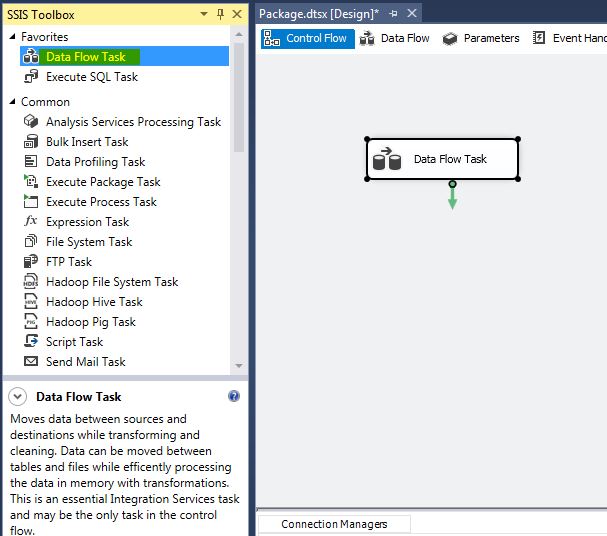The height and width of the screenshot is (536, 607).
Task: Click the Execute Package Task icon
Action: [x=31, y=182]
